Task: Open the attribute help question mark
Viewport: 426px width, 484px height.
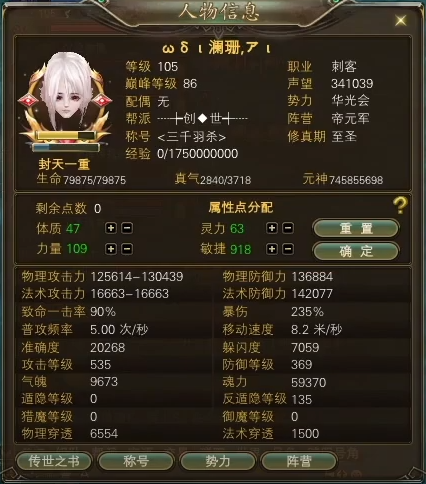Action: [x=400, y=205]
